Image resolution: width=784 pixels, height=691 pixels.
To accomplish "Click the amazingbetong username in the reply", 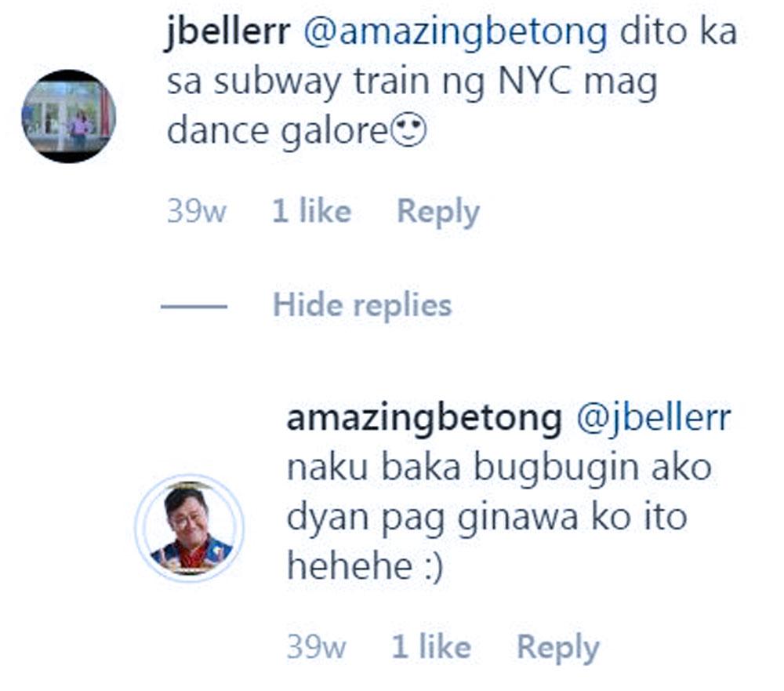I will (x=423, y=419).
